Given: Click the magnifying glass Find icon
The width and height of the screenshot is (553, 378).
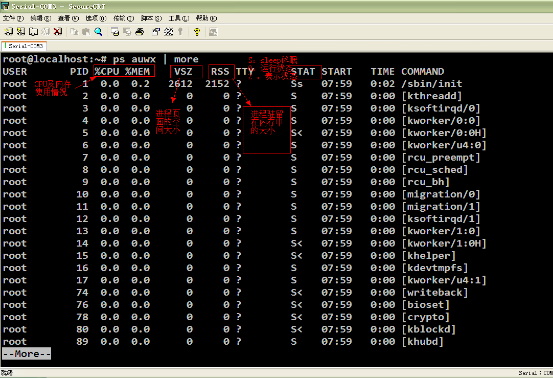Looking at the screenshot, I should click(x=98, y=32).
